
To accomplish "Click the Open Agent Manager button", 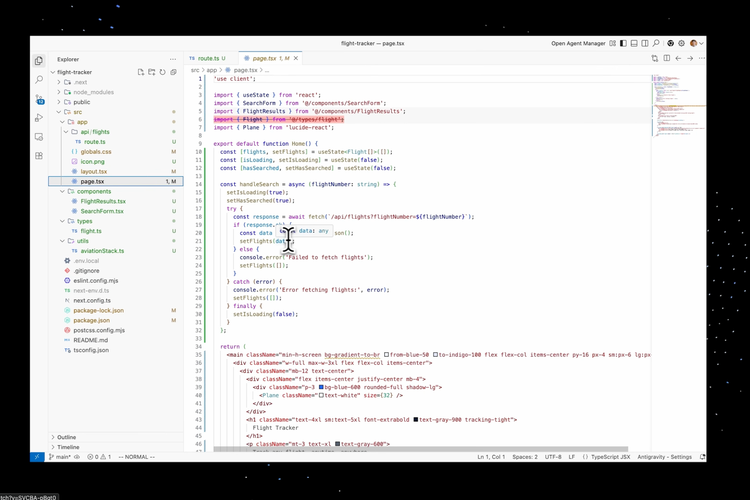I will (x=578, y=44).
